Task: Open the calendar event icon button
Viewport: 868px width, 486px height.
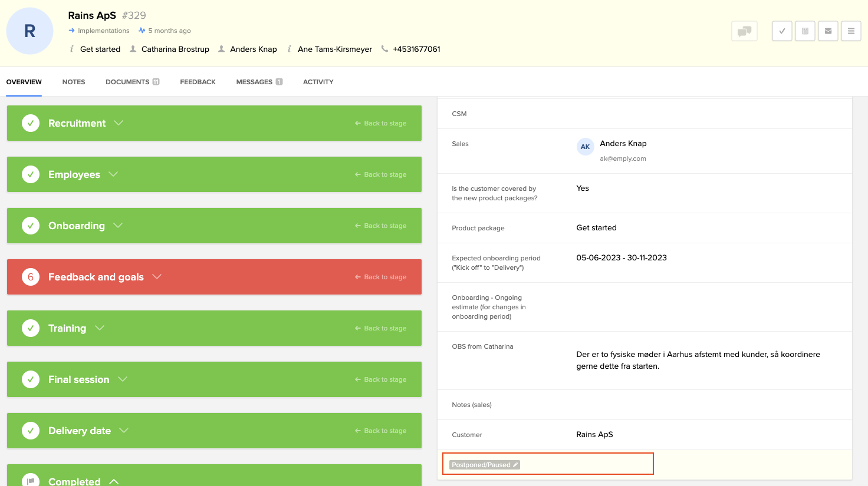Action: pyautogui.click(x=805, y=31)
